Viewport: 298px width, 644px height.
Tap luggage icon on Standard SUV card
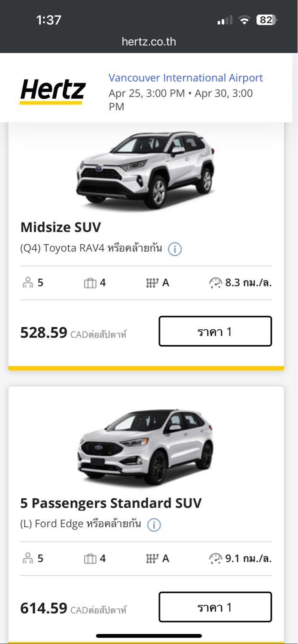point(90,559)
